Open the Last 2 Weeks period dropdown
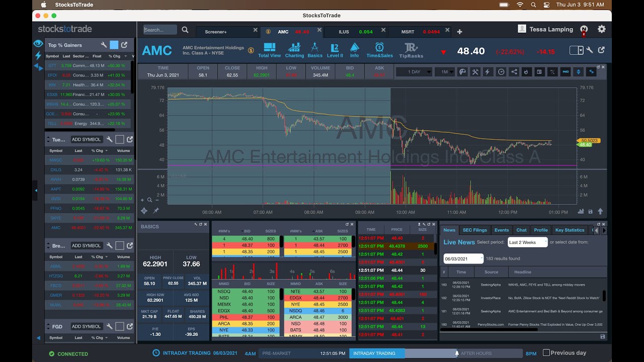 click(528, 242)
